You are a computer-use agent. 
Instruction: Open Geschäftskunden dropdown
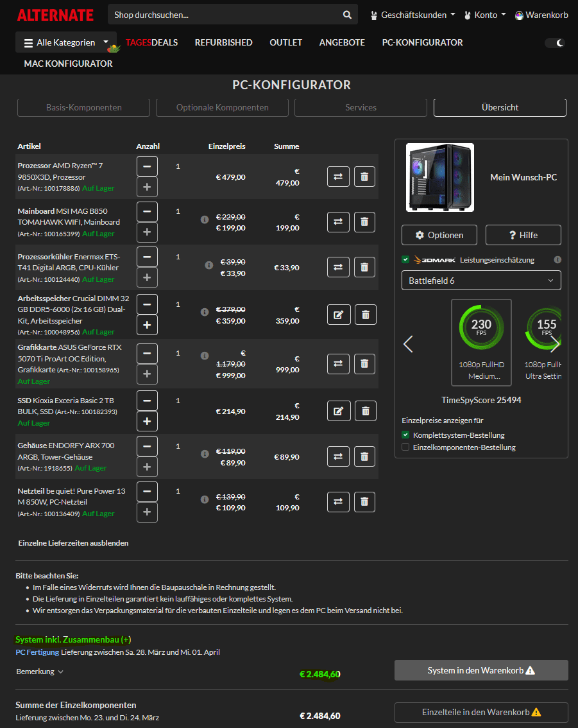pos(413,15)
